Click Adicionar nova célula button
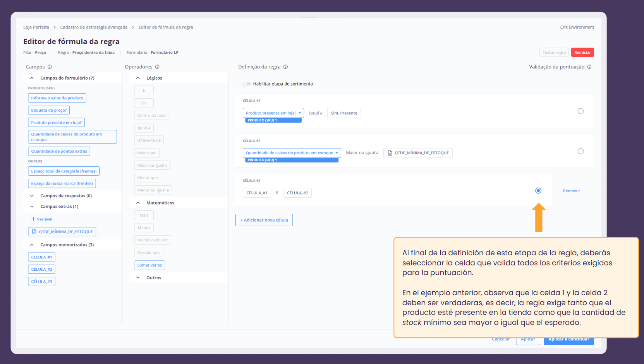The width and height of the screenshot is (644, 364). (x=264, y=220)
